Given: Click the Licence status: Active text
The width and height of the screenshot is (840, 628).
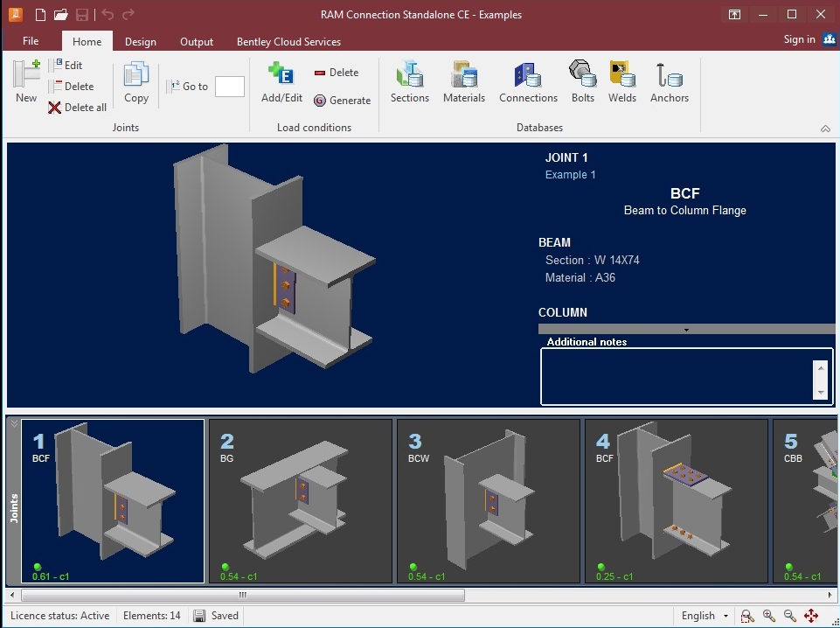Looking at the screenshot, I should (x=60, y=616).
